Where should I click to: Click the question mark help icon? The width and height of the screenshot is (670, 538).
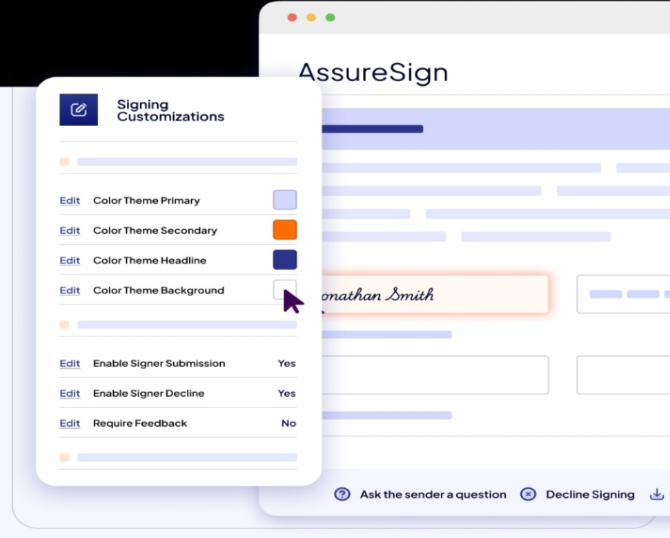pos(342,494)
